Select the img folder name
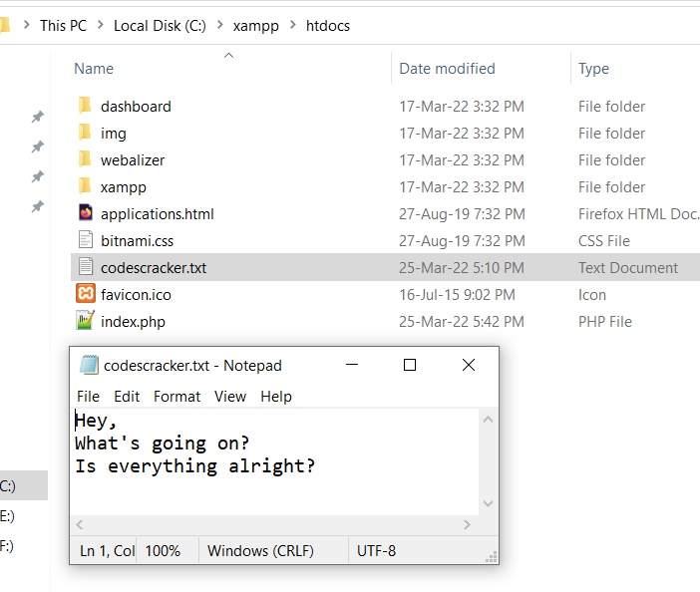700x592 pixels. [114, 134]
